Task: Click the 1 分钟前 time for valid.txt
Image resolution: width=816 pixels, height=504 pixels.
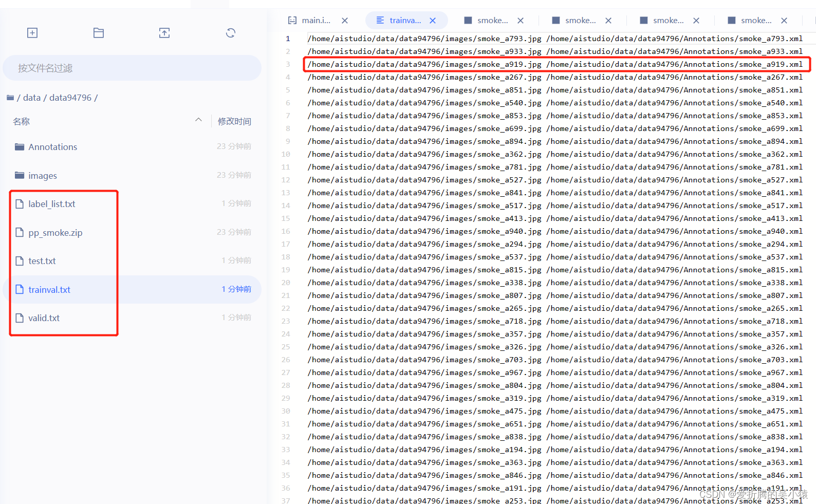Action: pyautogui.click(x=237, y=318)
